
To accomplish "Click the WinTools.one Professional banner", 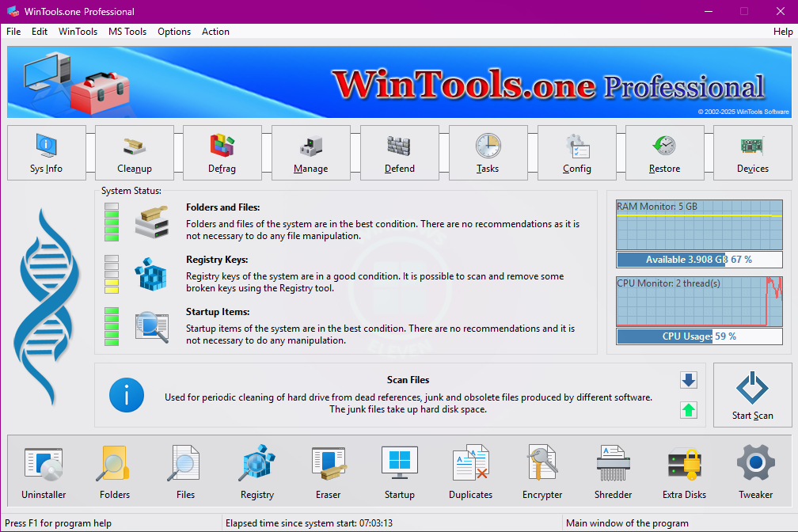I will pos(400,82).
